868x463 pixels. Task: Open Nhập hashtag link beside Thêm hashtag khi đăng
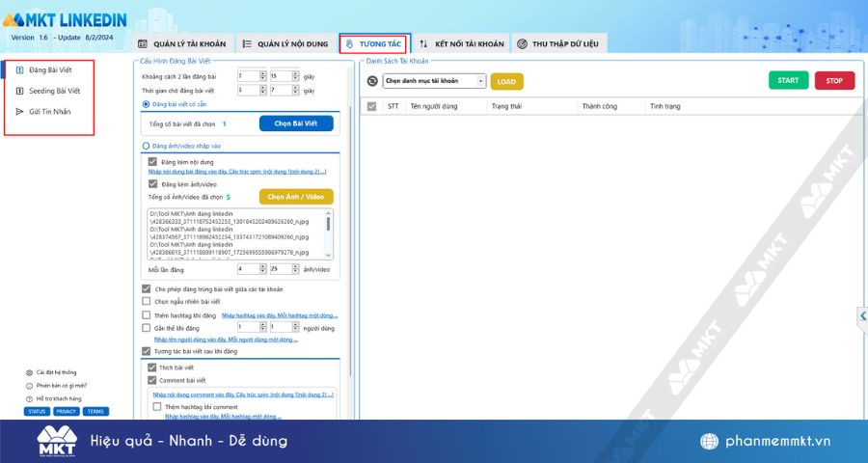click(280, 315)
